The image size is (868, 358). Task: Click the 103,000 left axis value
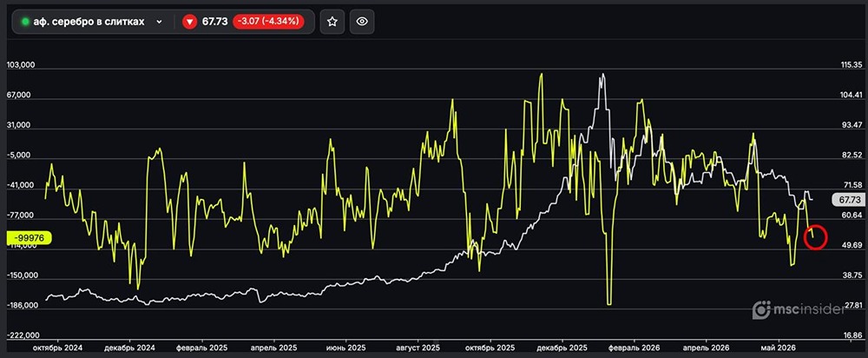coord(21,65)
